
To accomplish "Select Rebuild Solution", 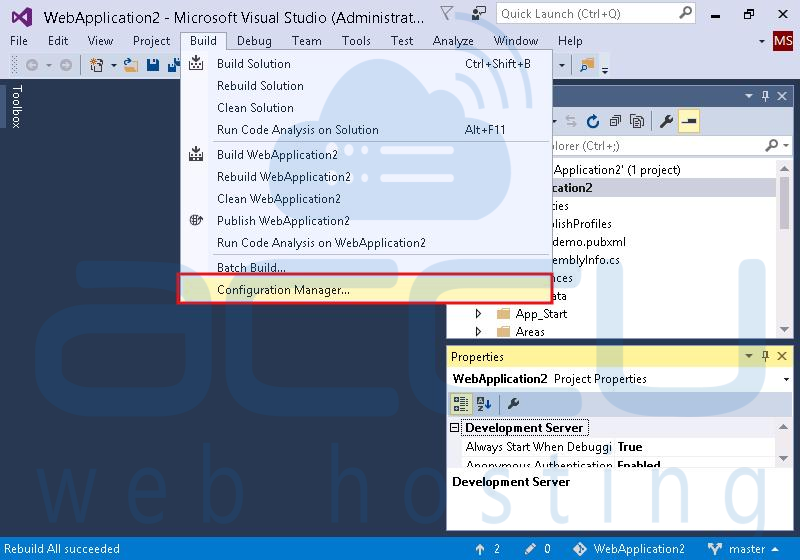I will click(x=366, y=86).
